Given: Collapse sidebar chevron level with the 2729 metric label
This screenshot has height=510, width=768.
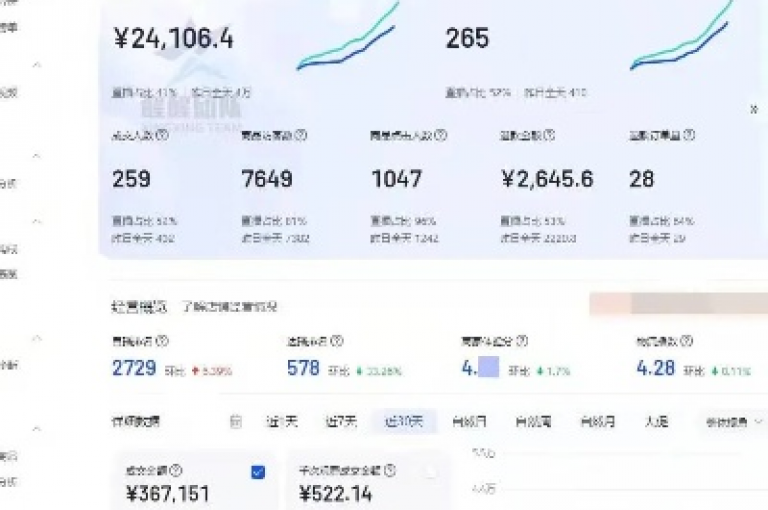Looking at the screenshot, I should [x=37, y=339].
